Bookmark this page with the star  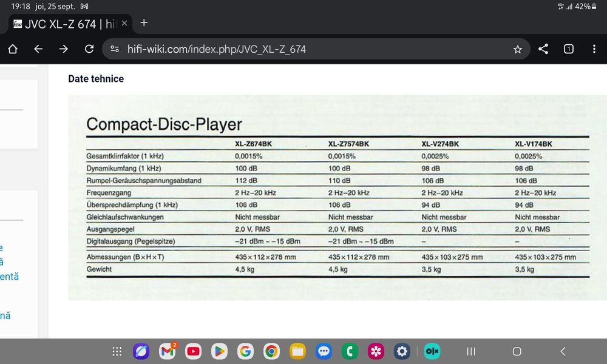click(x=518, y=49)
